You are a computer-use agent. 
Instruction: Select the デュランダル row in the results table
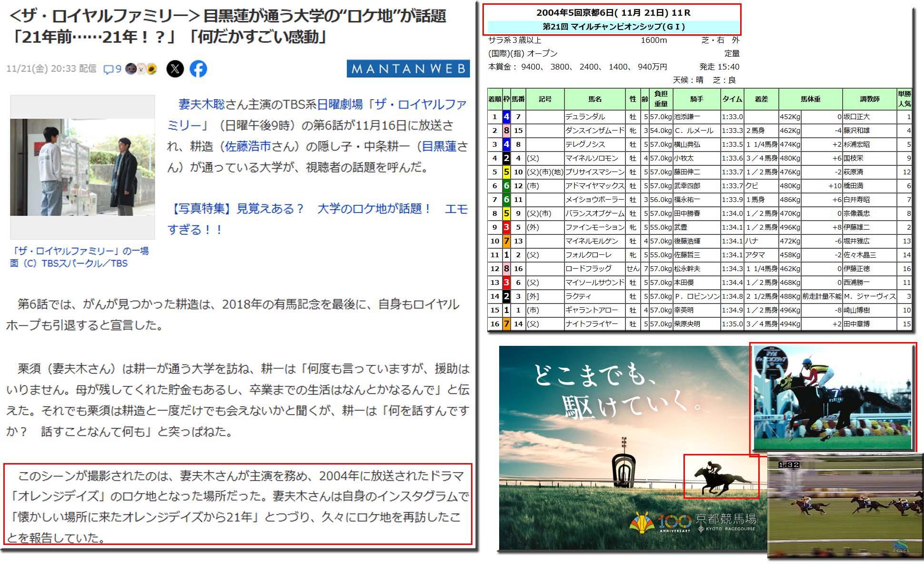coord(585,117)
